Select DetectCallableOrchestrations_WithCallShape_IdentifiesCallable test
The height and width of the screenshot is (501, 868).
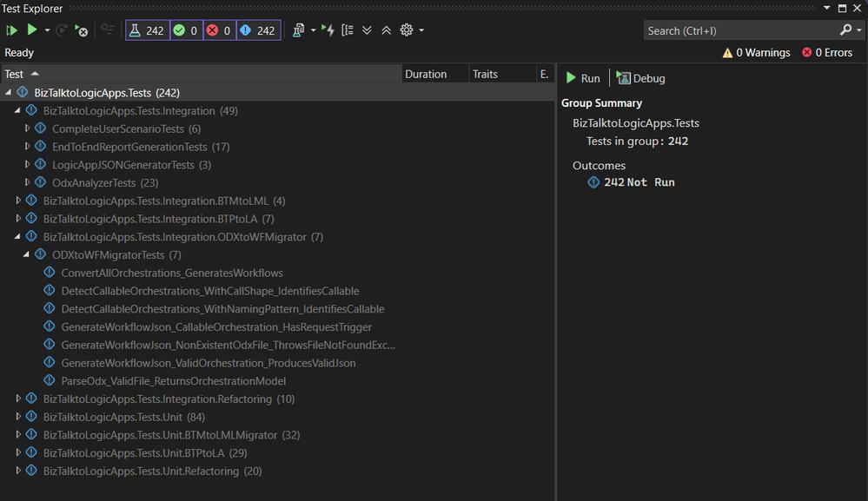(x=210, y=291)
